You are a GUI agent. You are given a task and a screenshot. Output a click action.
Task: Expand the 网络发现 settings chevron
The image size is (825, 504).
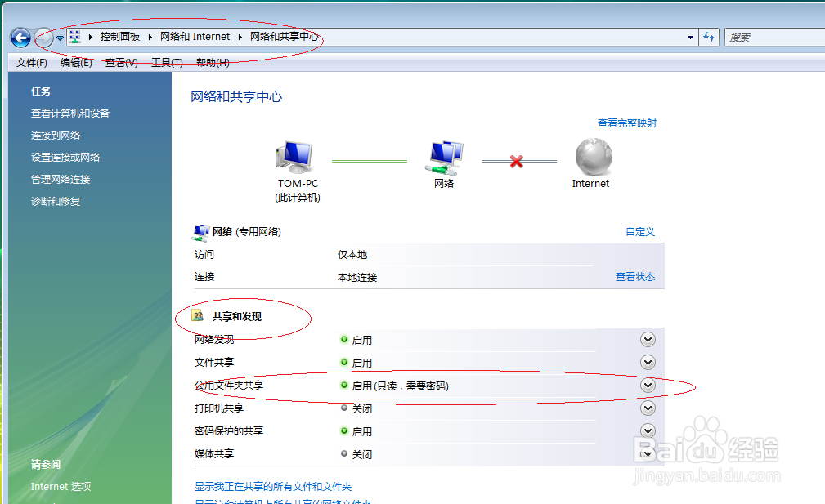click(648, 340)
